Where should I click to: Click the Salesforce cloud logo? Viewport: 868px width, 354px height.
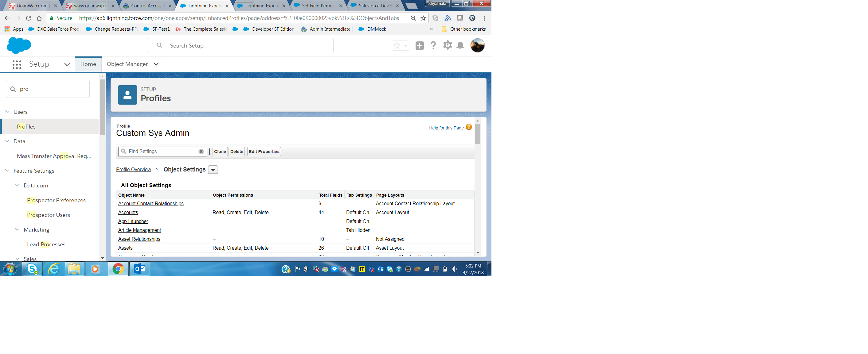(x=18, y=45)
